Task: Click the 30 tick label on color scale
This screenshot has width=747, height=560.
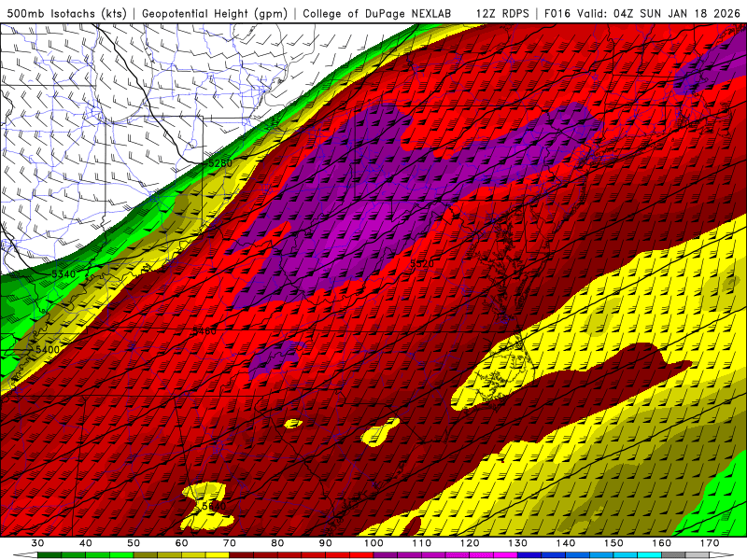Action: 37,543
